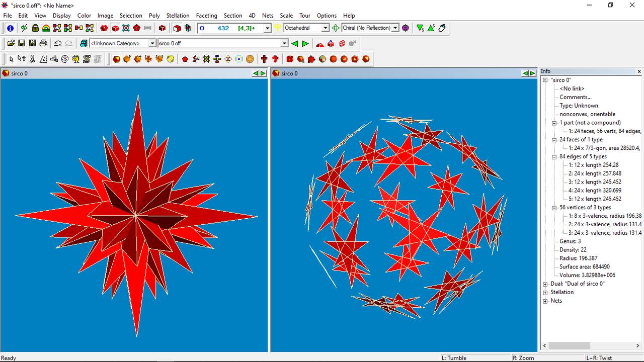
Task: Toggle the first polyhedron view button
Action: 116,59
